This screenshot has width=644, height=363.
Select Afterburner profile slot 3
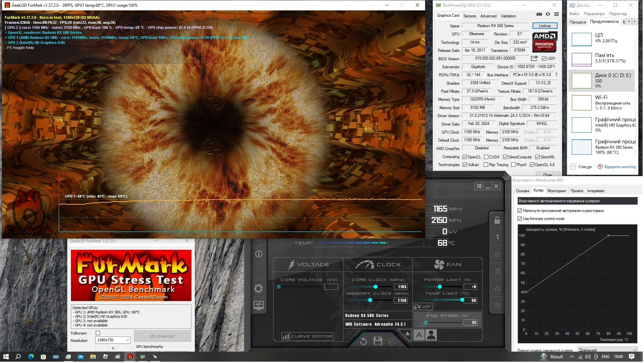pyautogui.click(x=498, y=272)
